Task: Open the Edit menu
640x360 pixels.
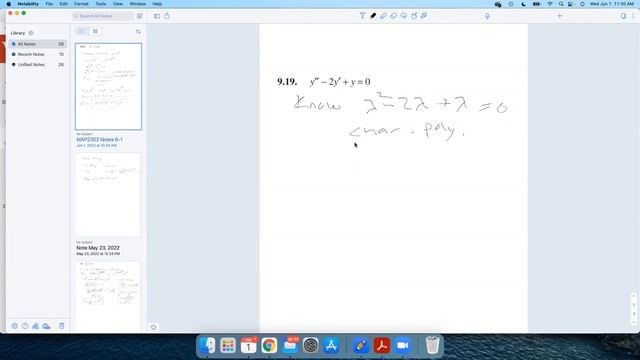Action: point(64,4)
